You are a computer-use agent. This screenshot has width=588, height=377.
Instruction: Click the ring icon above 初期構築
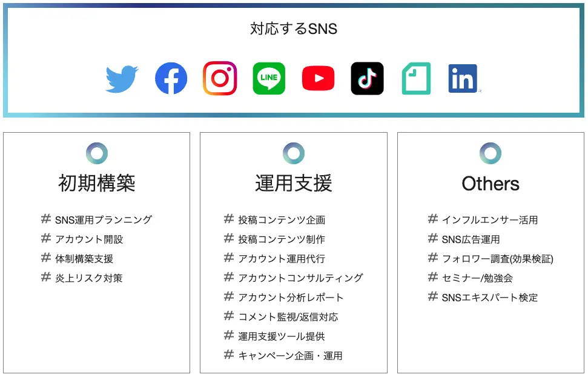[97, 153]
